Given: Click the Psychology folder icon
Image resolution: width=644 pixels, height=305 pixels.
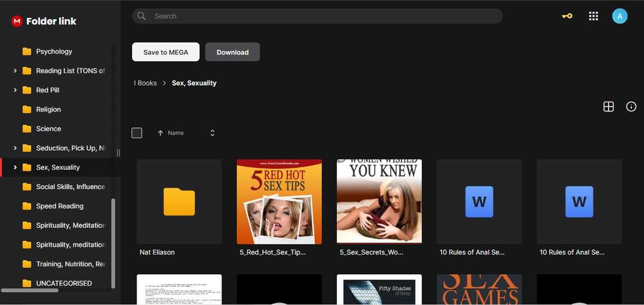Looking at the screenshot, I should 26,51.
